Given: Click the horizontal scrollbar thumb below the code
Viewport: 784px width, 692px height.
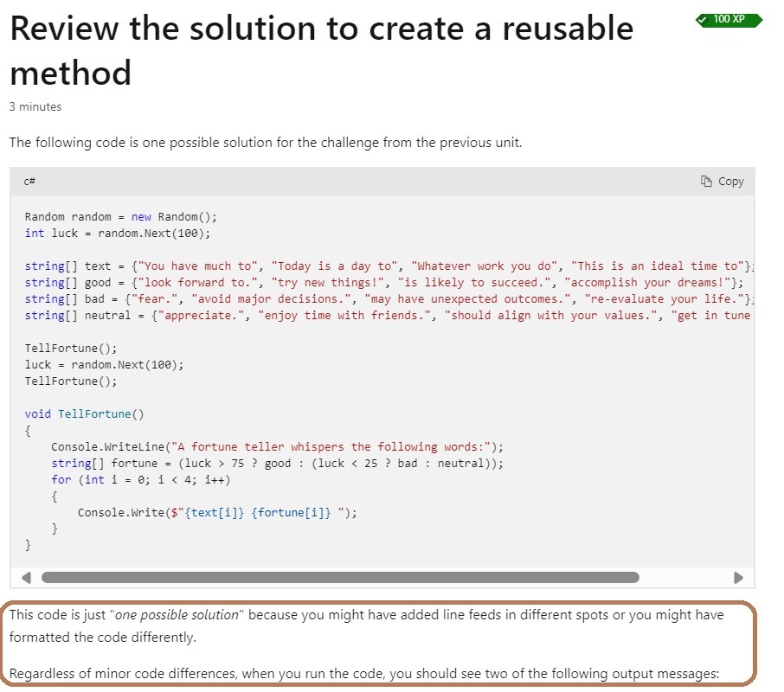Looking at the screenshot, I should [x=342, y=576].
